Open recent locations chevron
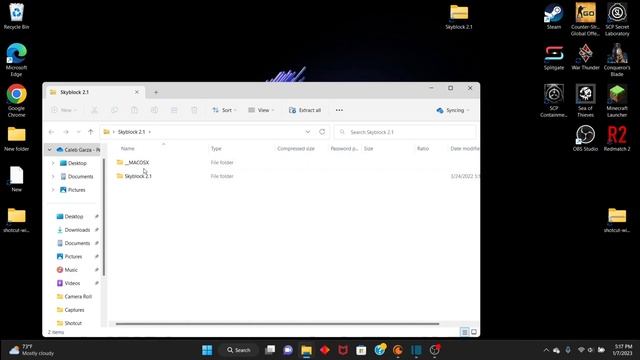 (78, 132)
